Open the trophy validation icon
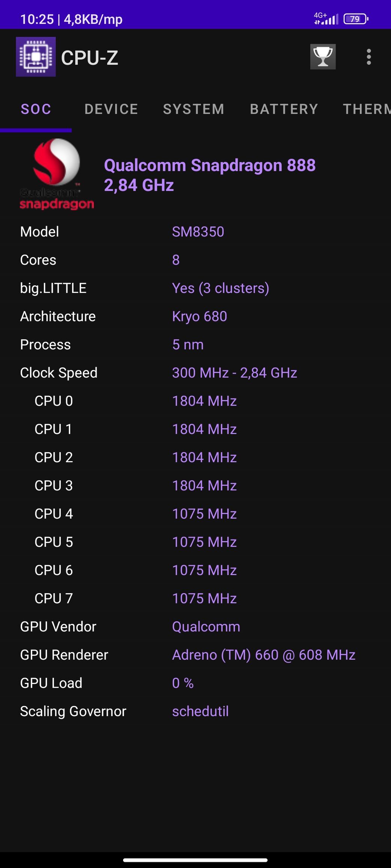This screenshot has height=868, width=391. [x=323, y=57]
